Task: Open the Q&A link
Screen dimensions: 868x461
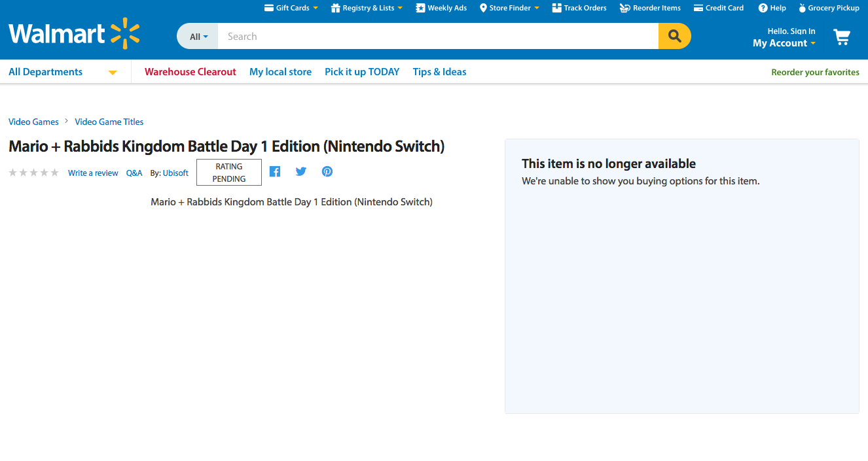Action: click(134, 173)
